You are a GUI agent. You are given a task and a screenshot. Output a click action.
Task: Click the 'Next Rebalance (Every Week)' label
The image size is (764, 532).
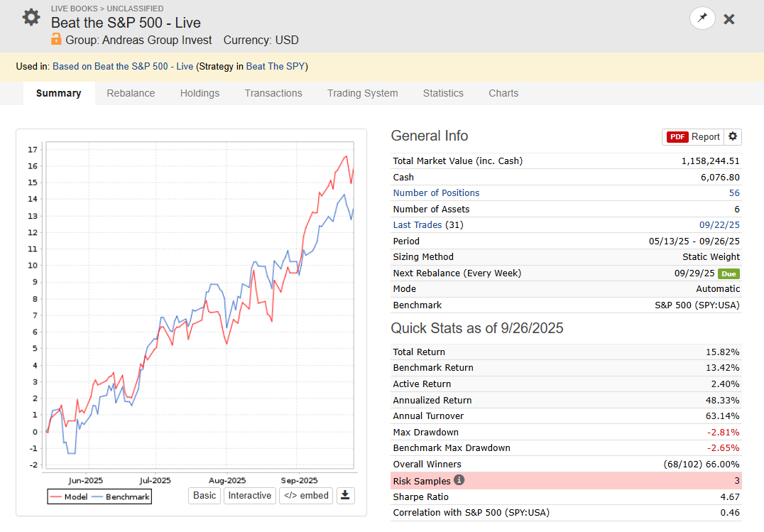[x=457, y=273]
